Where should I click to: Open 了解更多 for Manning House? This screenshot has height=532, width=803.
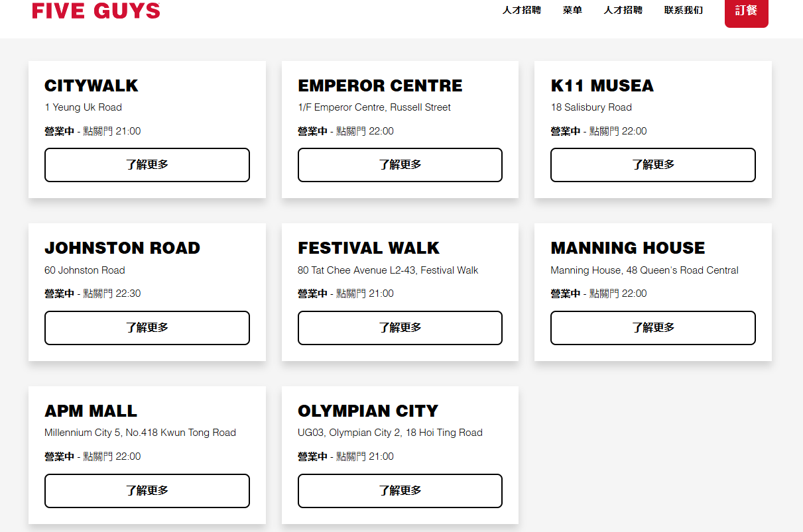pyautogui.click(x=652, y=328)
